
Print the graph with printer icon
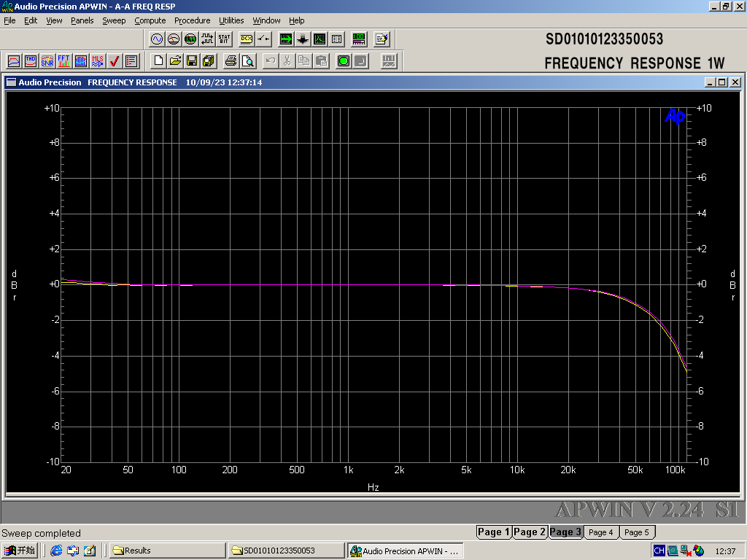[231, 61]
